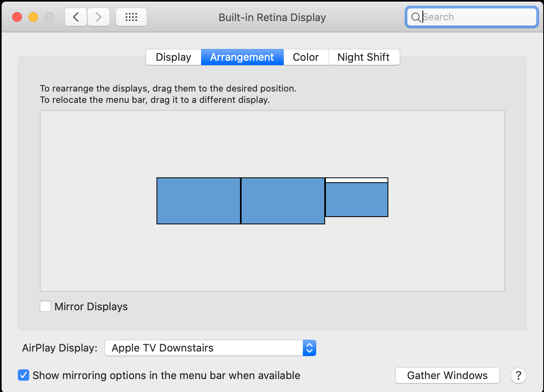Uncheck Show mirroring options in menu bar
This screenshot has height=392, width=544.
(x=24, y=375)
